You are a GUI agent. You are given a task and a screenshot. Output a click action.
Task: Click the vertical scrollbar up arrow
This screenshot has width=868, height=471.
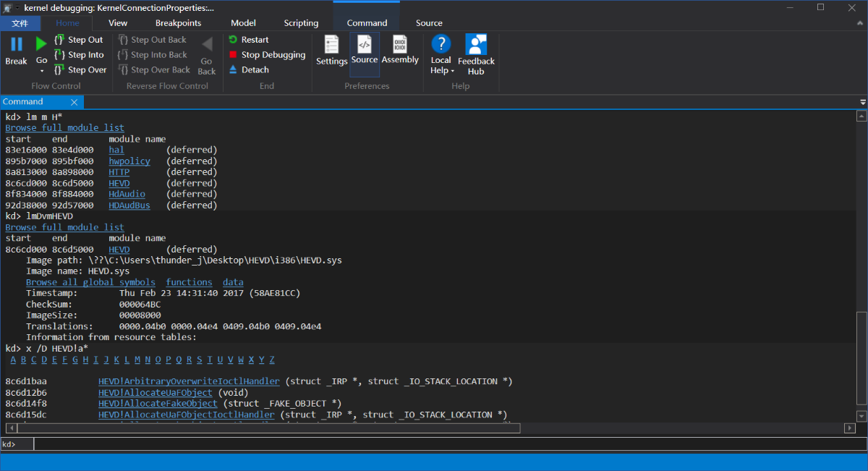point(861,116)
